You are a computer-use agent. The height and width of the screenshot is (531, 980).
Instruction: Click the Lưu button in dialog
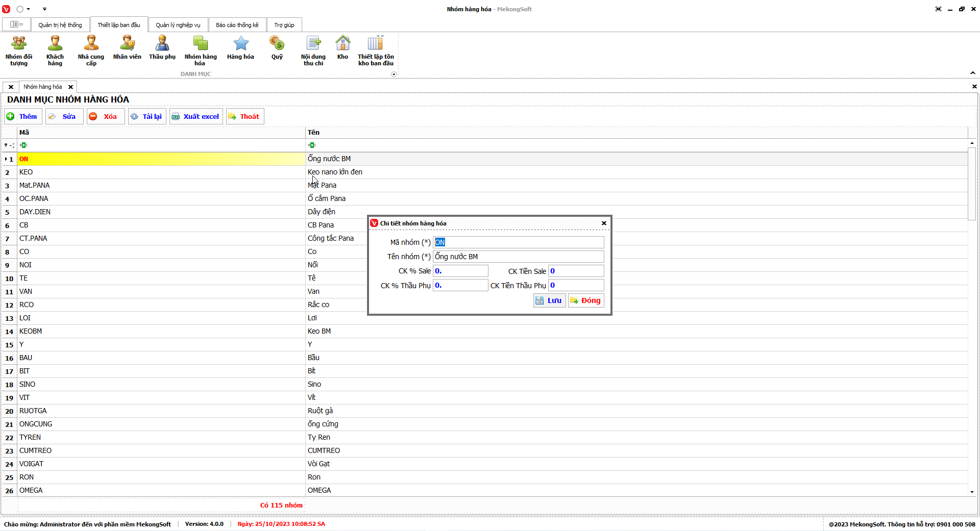tap(549, 300)
